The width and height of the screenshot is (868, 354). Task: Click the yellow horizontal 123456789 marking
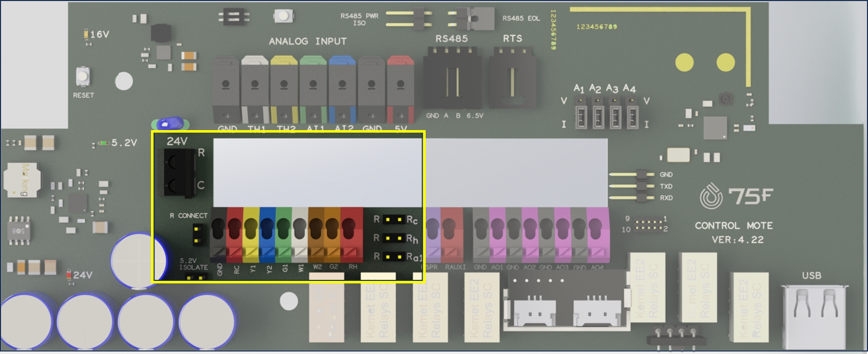pyautogui.click(x=596, y=27)
